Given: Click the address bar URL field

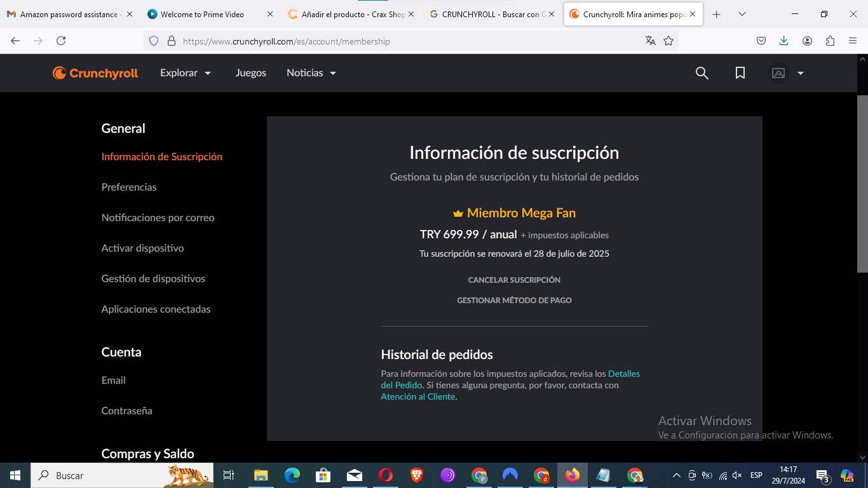Looking at the screenshot, I should click(x=407, y=41).
